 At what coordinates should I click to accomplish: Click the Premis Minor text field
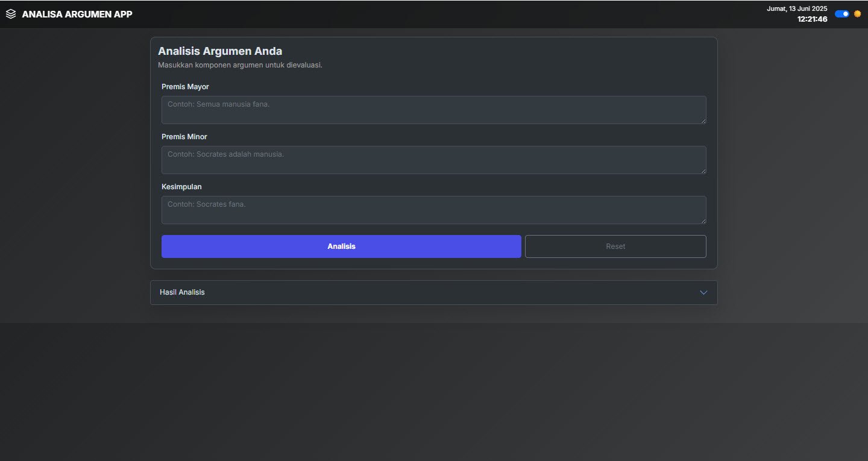tap(434, 160)
